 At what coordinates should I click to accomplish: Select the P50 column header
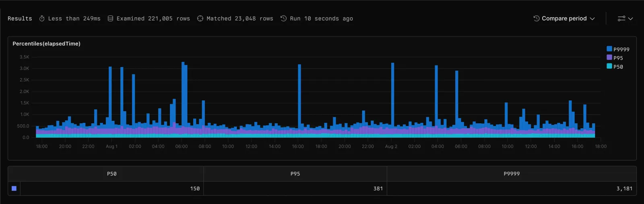111,174
